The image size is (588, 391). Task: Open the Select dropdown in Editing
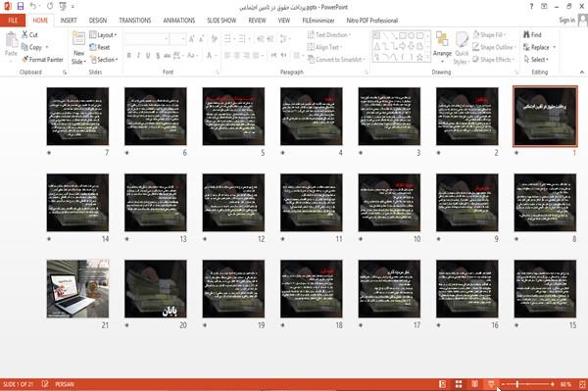pos(536,60)
